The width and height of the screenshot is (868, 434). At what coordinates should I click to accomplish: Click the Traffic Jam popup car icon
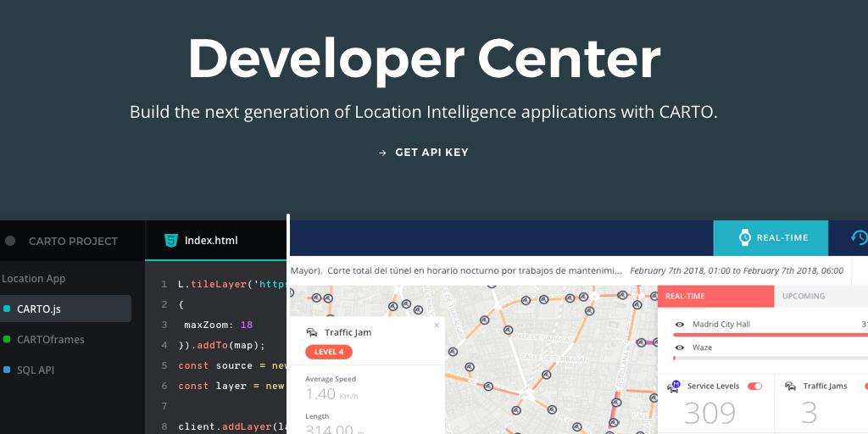(312, 332)
